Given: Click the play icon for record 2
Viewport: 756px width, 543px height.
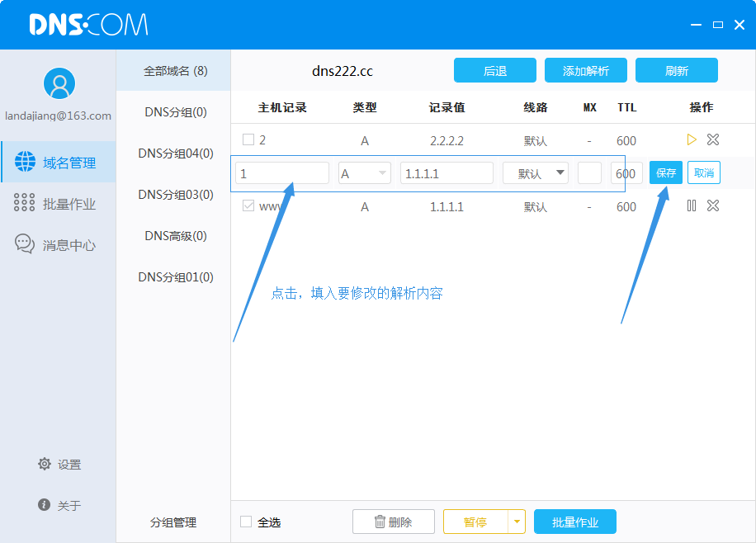Looking at the screenshot, I should [692, 139].
